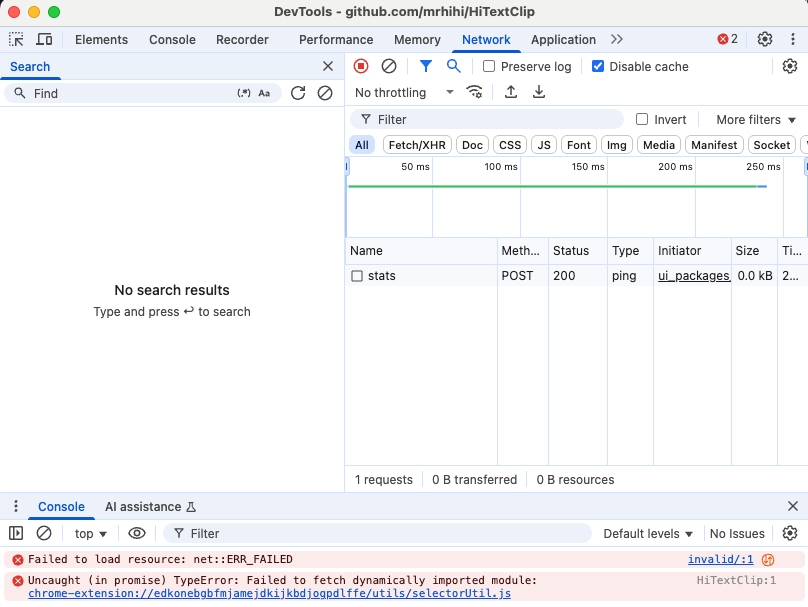Refresh the search results
This screenshot has width=808, height=607.
[298, 93]
